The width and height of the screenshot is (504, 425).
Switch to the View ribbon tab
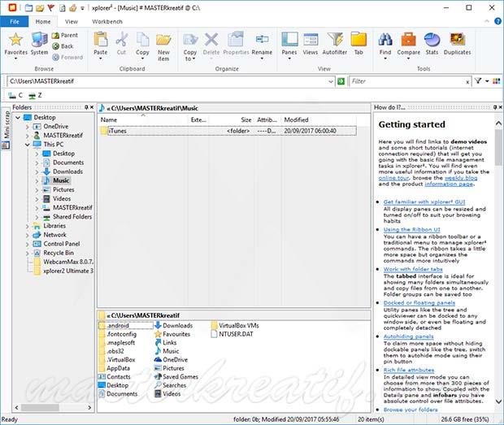pos(71,21)
